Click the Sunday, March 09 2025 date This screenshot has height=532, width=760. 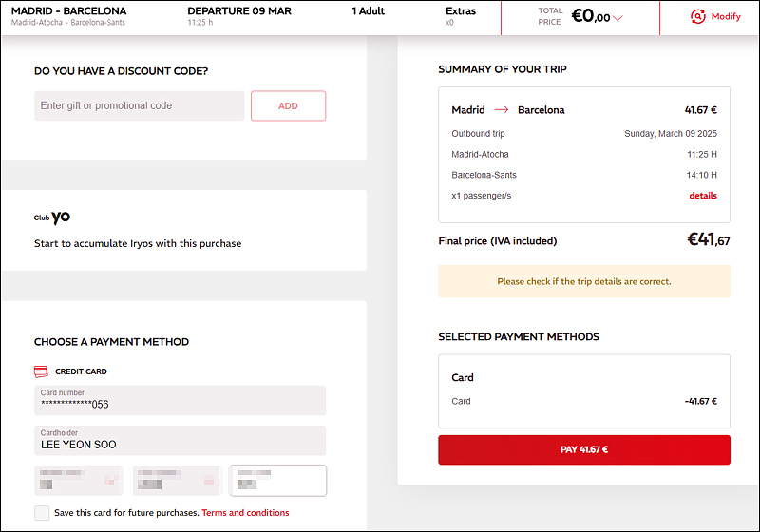[671, 134]
